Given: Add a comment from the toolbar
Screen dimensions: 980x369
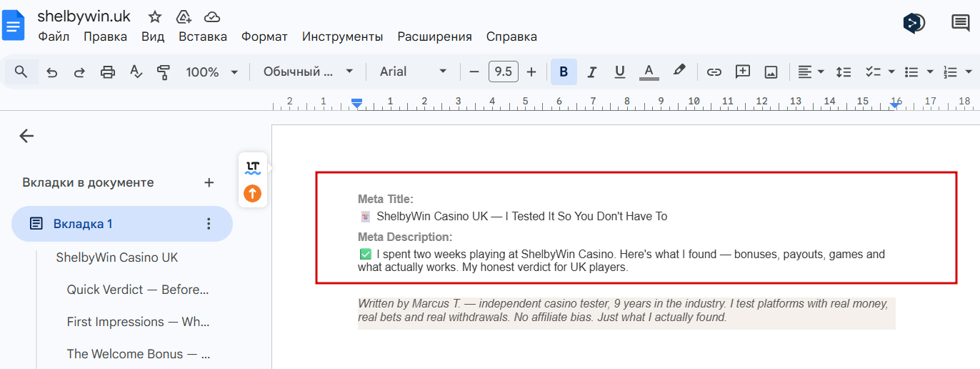Looking at the screenshot, I should click(743, 72).
